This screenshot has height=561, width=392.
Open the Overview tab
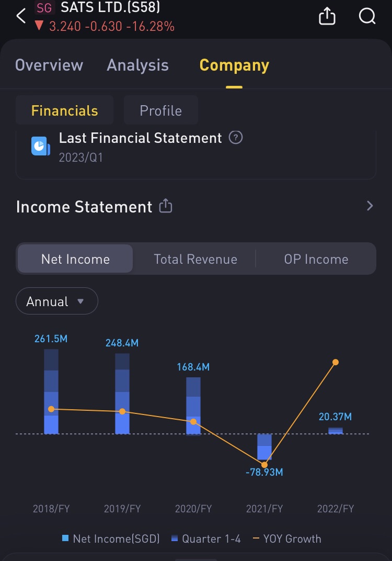pyautogui.click(x=49, y=65)
